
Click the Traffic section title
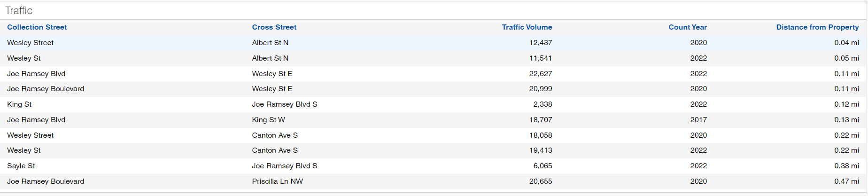19,10
